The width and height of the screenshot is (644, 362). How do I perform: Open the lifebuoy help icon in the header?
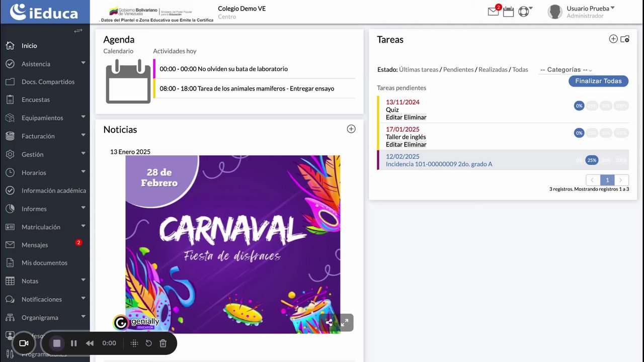[x=524, y=12]
